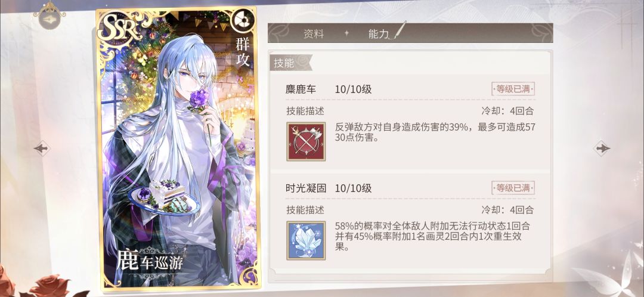This screenshot has width=644, height=297.
Task: Switch to previous card with left arrow
Action: point(42,148)
